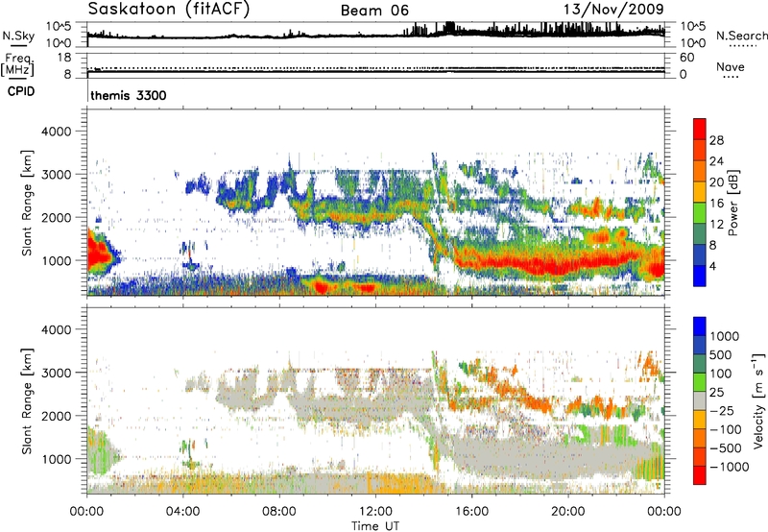Click the 'N.Sky' axis label
This screenshot has width=768, height=532.
click(x=18, y=36)
